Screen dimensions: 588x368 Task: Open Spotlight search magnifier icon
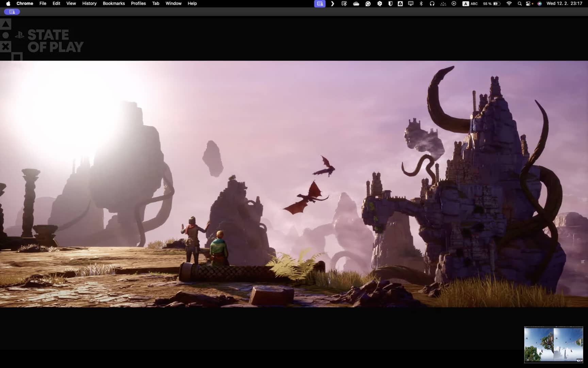click(520, 3)
